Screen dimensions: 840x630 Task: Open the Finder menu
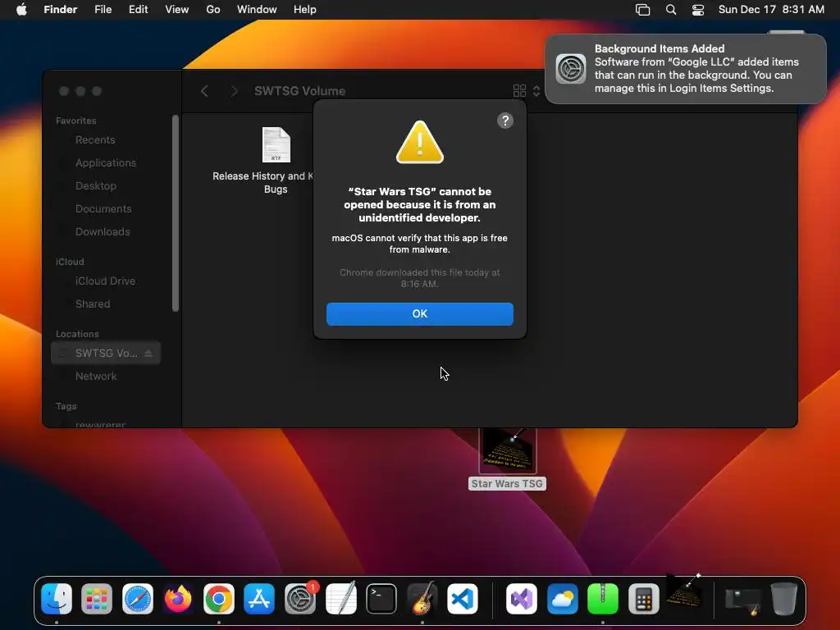click(x=61, y=10)
